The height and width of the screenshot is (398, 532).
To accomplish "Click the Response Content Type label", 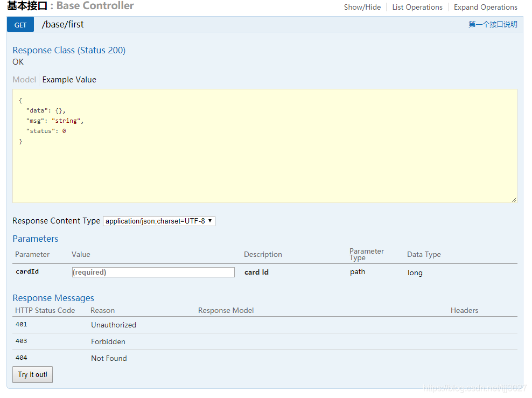I will [x=57, y=221].
